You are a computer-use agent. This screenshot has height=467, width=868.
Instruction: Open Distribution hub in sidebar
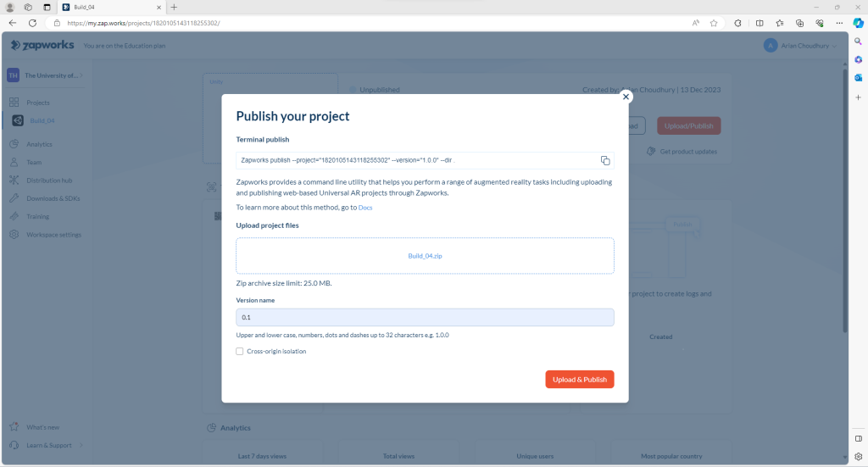48,180
